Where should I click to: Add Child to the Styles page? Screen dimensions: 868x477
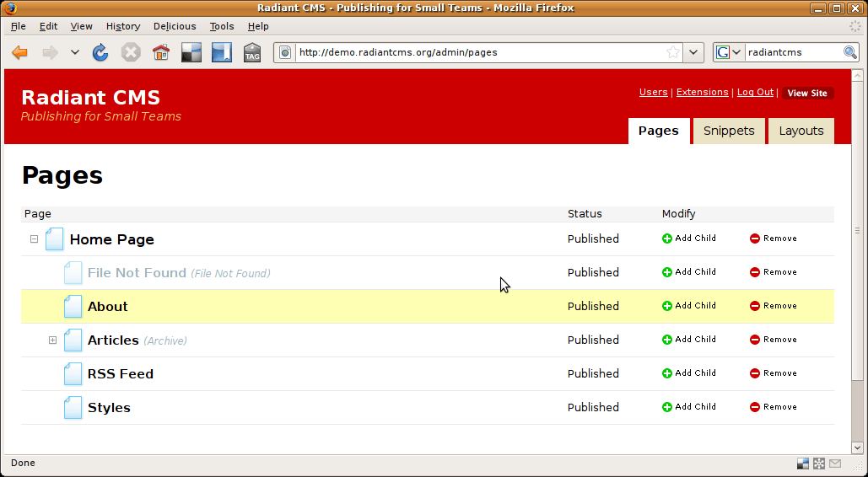689,407
